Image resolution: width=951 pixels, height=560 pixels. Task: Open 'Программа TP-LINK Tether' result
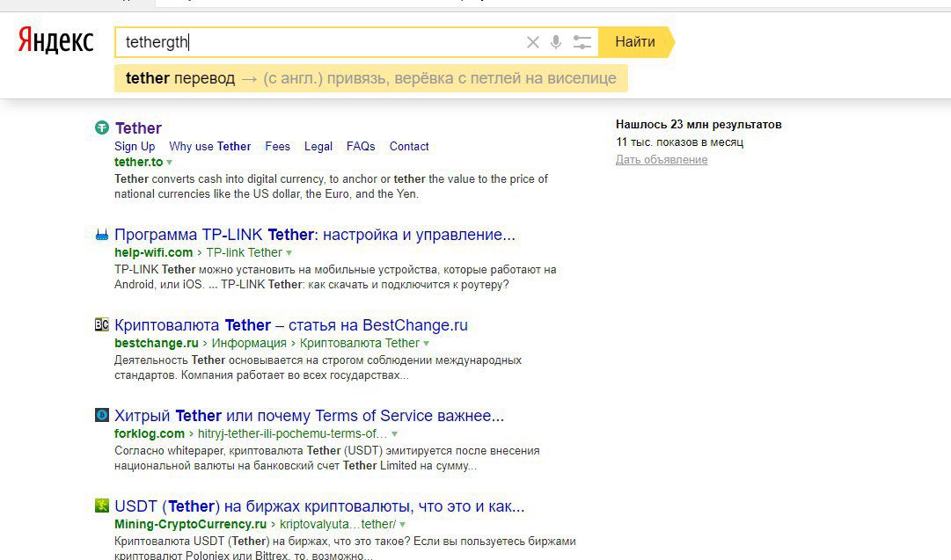tap(315, 235)
